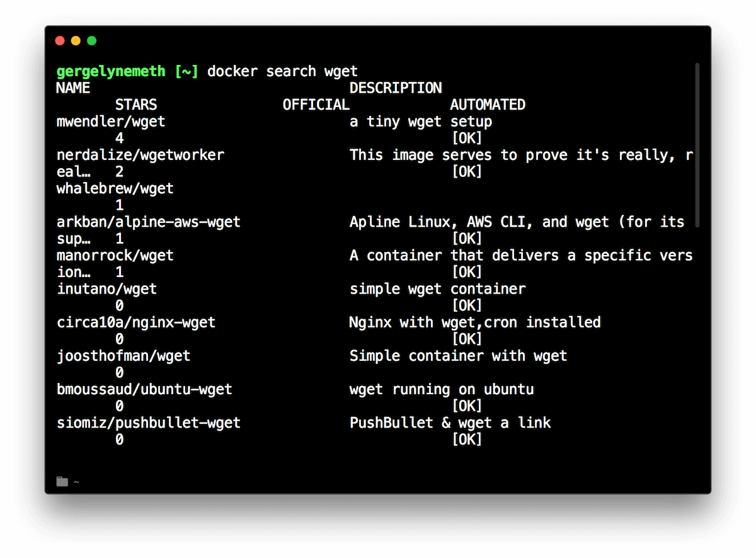This screenshot has height=558, width=756.
Task: Click the green zoom traffic light button
Action: pos(91,40)
